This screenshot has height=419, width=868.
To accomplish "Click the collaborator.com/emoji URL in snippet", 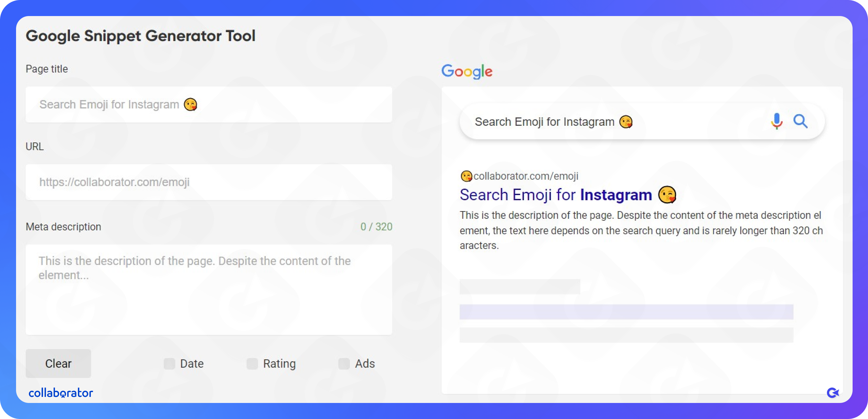I will (526, 176).
